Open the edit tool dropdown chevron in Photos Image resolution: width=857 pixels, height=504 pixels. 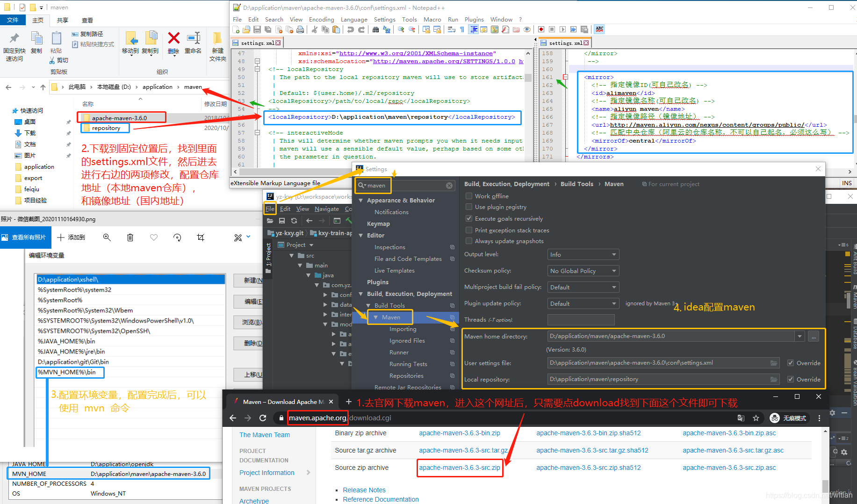[x=248, y=237]
